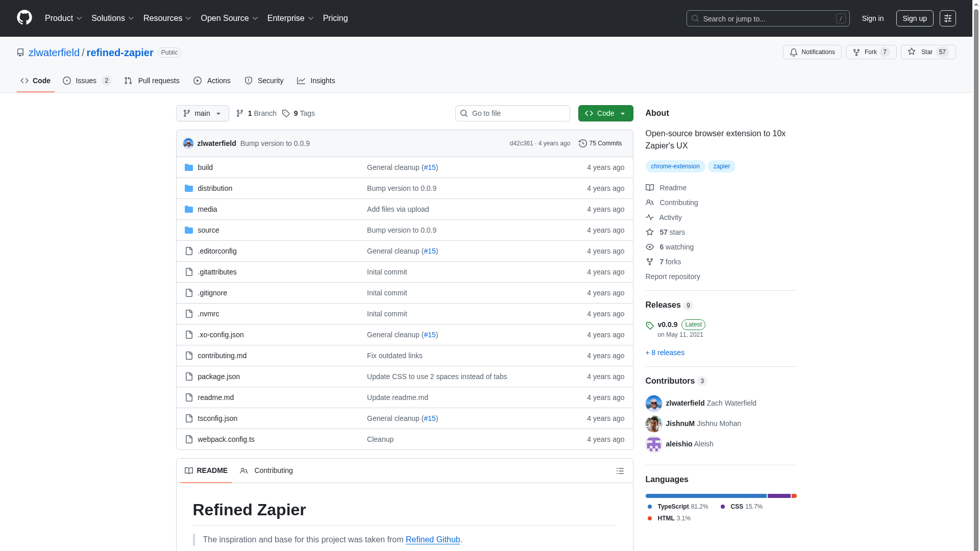Viewport: 980px width, 551px height.
Task: Open the Security tab
Action: 264,81
